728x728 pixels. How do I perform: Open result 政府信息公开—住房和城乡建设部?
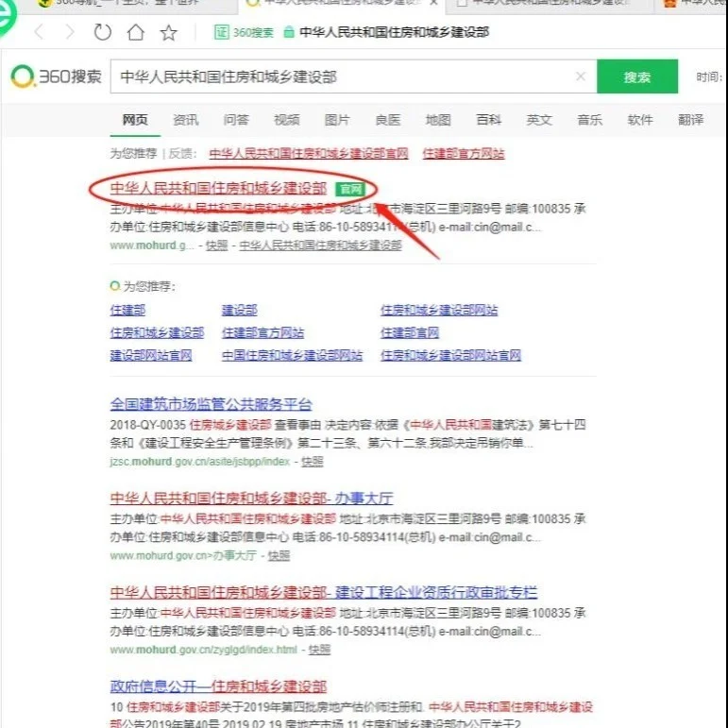219,686
